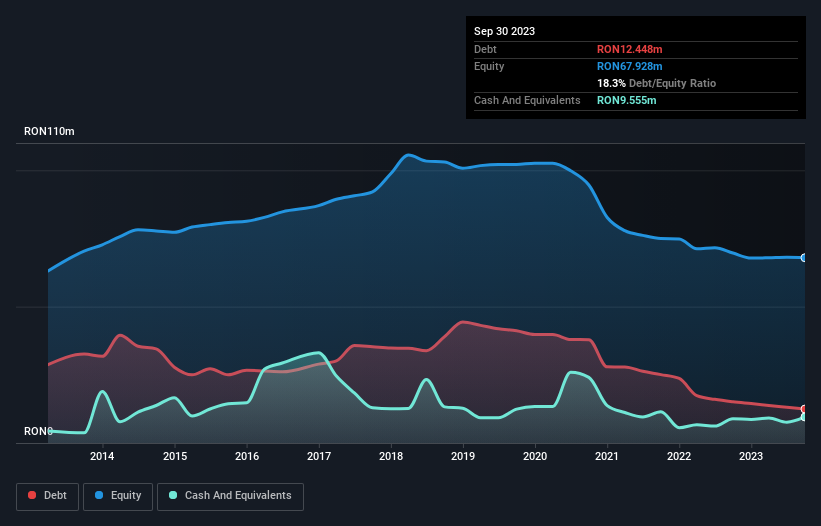Toggle the Equity series legend button
Image resolution: width=821 pixels, height=526 pixels.
(118, 496)
